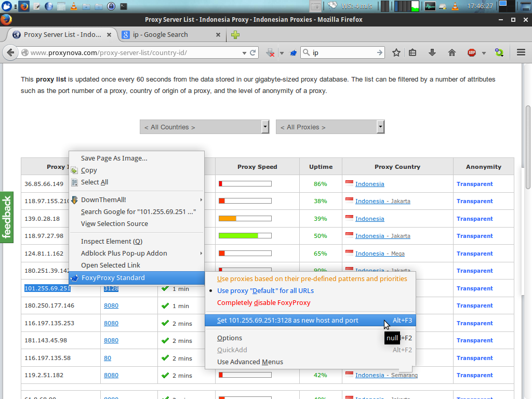Open the bookmarks list icon

412,52
